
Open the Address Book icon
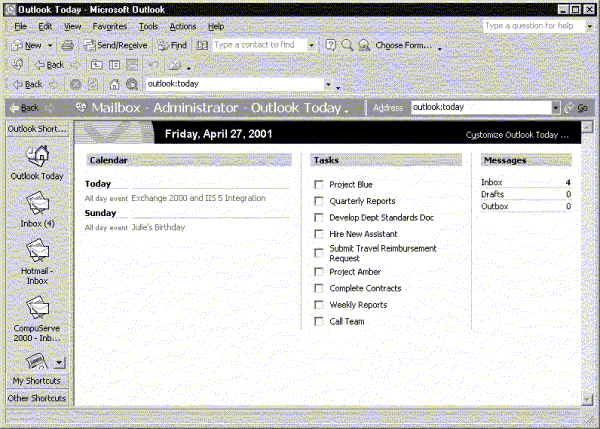click(x=202, y=46)
